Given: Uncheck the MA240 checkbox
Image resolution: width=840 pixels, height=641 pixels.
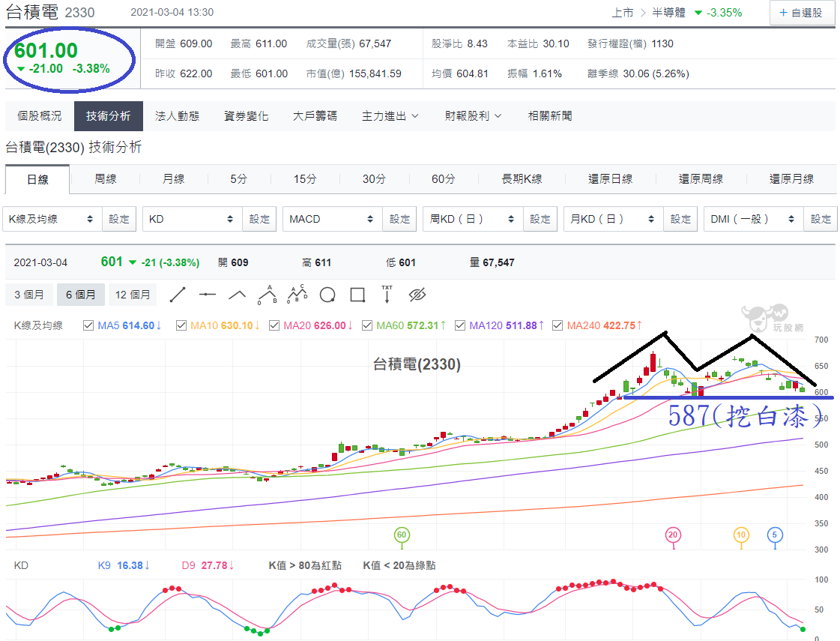Looking at the screenshot, I should (x=558, y=325).
